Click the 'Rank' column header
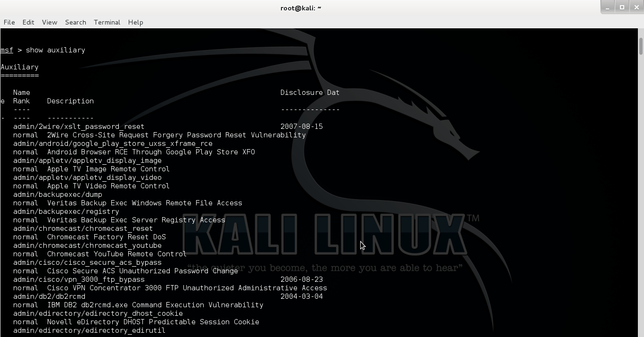Viewport: 644px width, 337px height. 21,101
